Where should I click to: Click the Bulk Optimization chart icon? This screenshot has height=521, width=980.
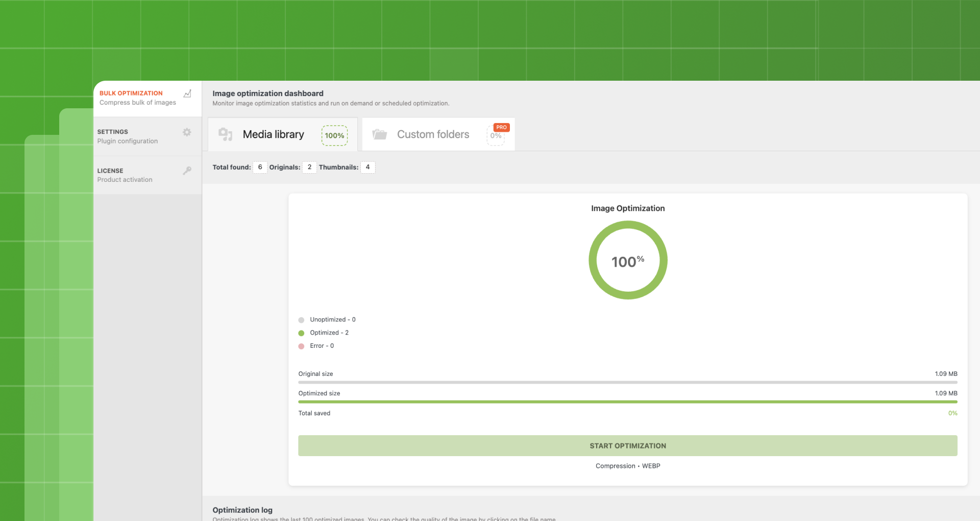point(187,93)
